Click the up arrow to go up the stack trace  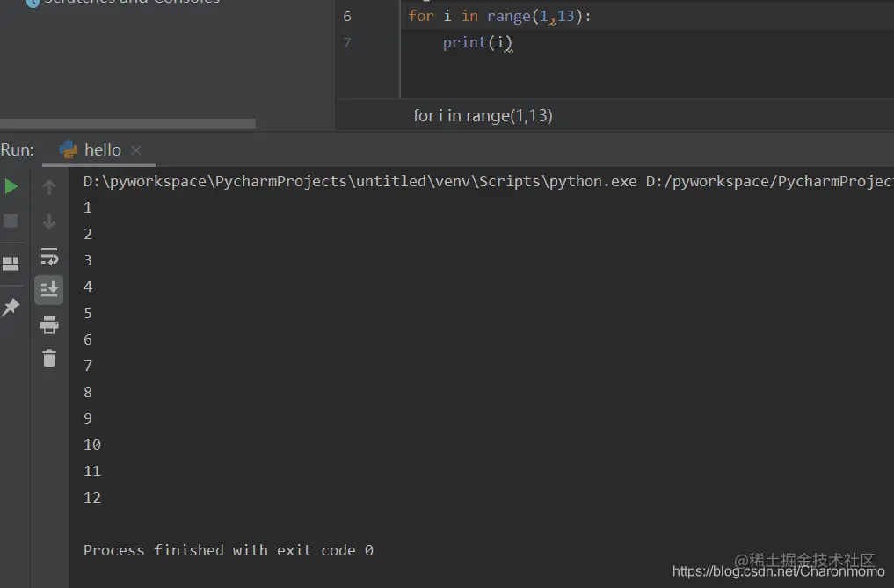click(49, 187)
